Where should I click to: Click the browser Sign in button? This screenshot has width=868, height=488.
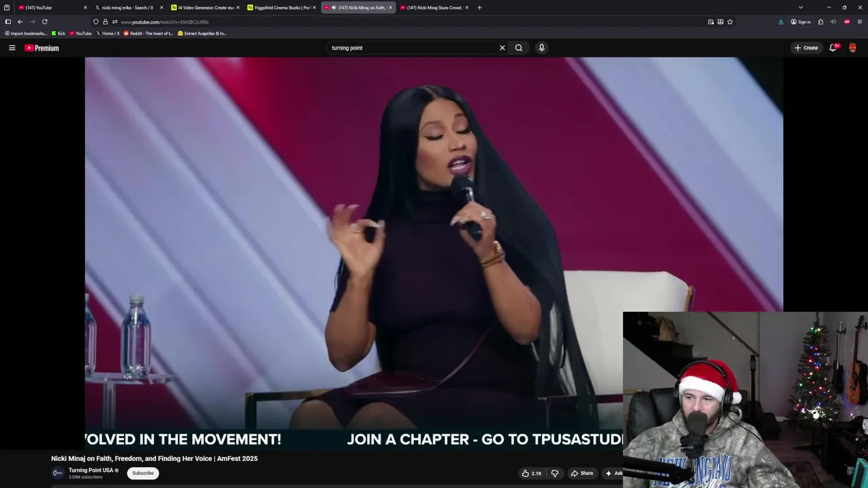coord(801,22)
